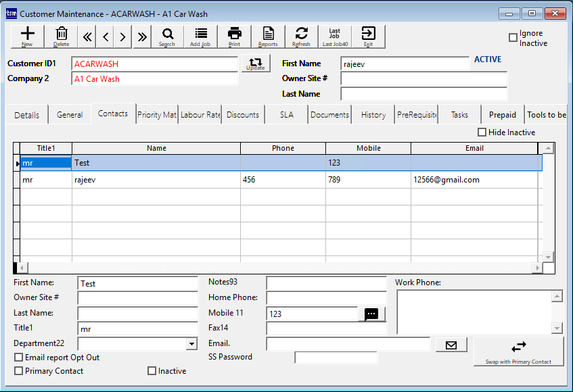Viewport: 573px width, 392px height.
Task: Switch to the History tab
Action: [373, 115]
